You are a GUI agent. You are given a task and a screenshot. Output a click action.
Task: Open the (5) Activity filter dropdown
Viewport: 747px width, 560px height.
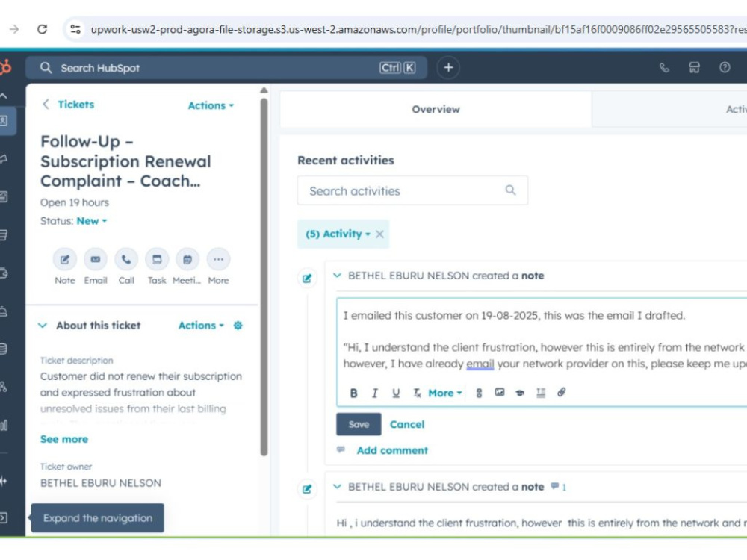pyautogui.click(x=338, y=234)
